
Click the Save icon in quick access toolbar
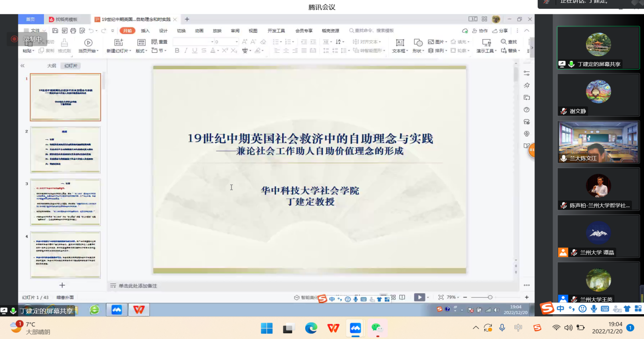point(55,31)
